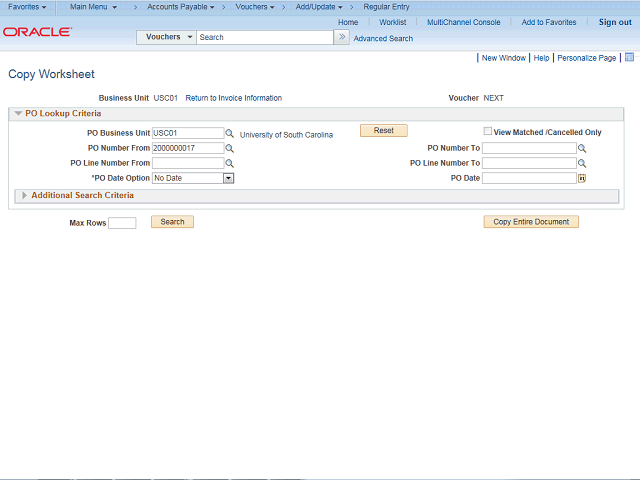Viewport: 640px width, 480px height.
Task: Collapse the PO Lookup Criteria section
Action: 18,113
